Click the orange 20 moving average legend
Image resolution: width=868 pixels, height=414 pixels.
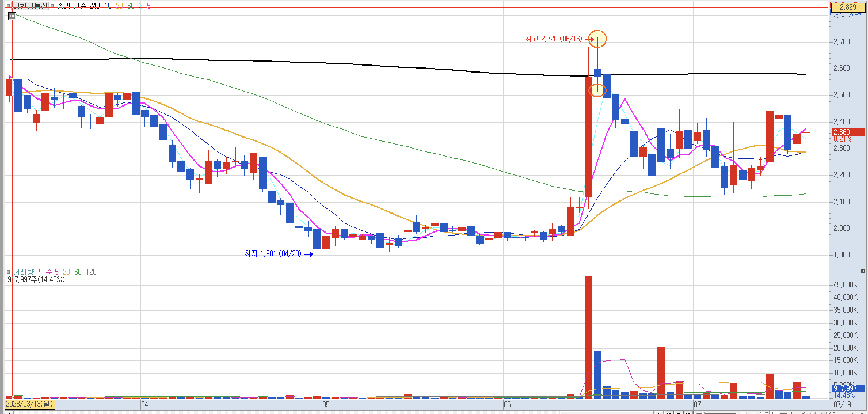click(x=119, y=6)
